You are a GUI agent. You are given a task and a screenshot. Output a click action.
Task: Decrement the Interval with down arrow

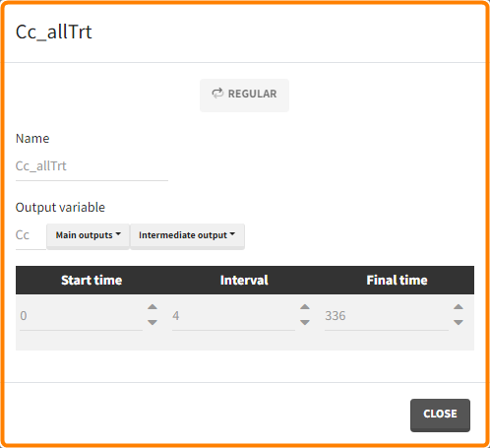pos(305,322)
